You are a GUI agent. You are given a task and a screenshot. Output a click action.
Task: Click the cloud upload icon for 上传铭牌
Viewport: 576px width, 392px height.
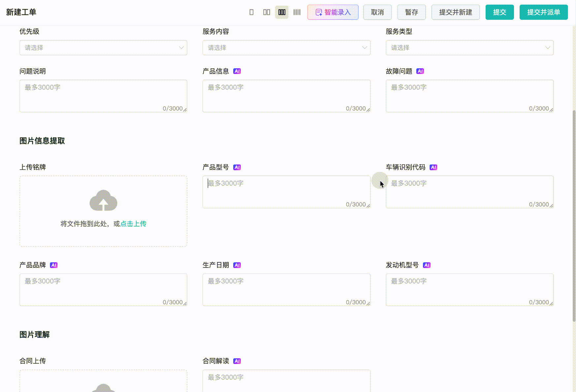pyautogui.click(x=103, y=200)
